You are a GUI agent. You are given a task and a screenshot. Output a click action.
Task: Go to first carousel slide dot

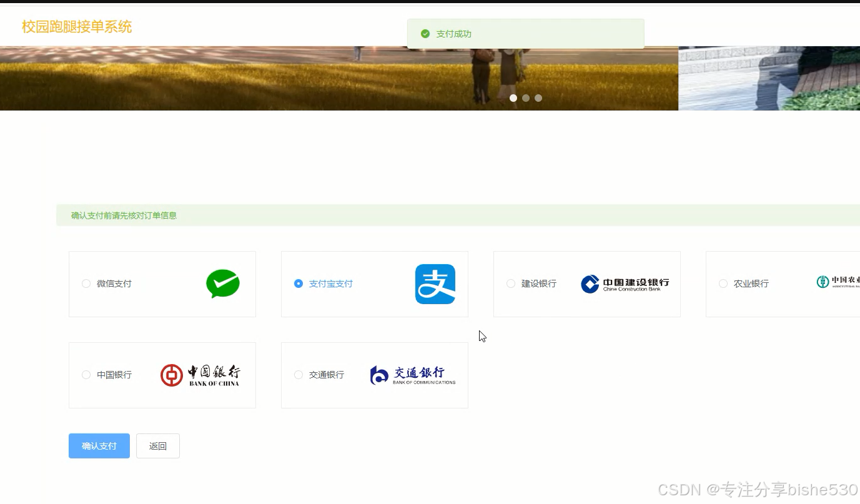click(x=513, y=98)
